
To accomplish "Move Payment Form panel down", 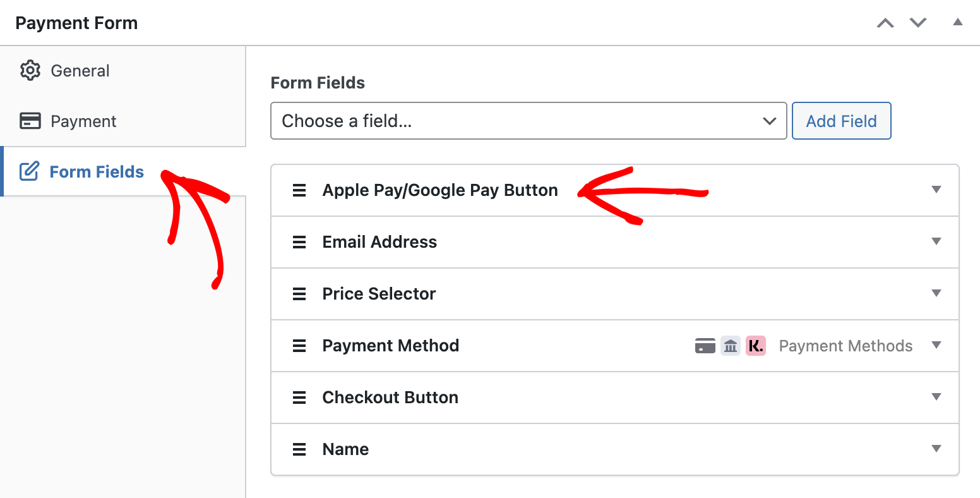I will coord(918,23).
